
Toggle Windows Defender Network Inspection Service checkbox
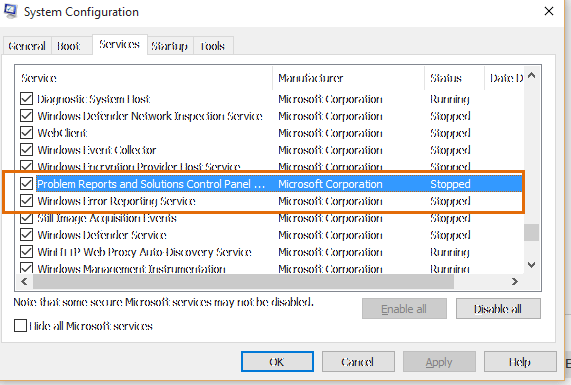[26, 116]
